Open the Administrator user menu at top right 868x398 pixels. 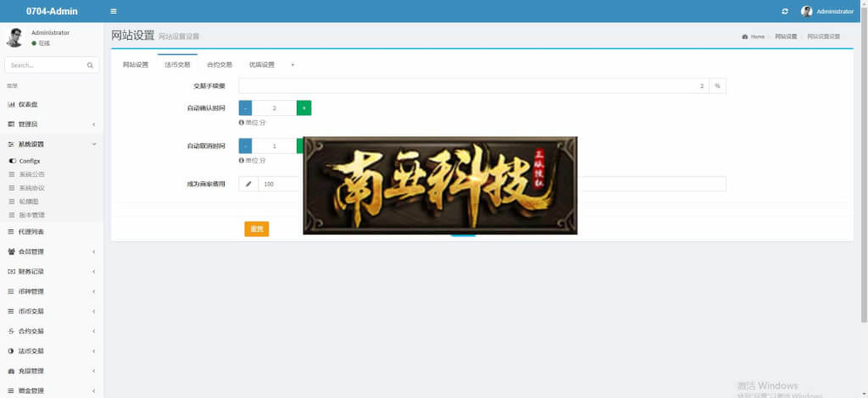(827, 11)
